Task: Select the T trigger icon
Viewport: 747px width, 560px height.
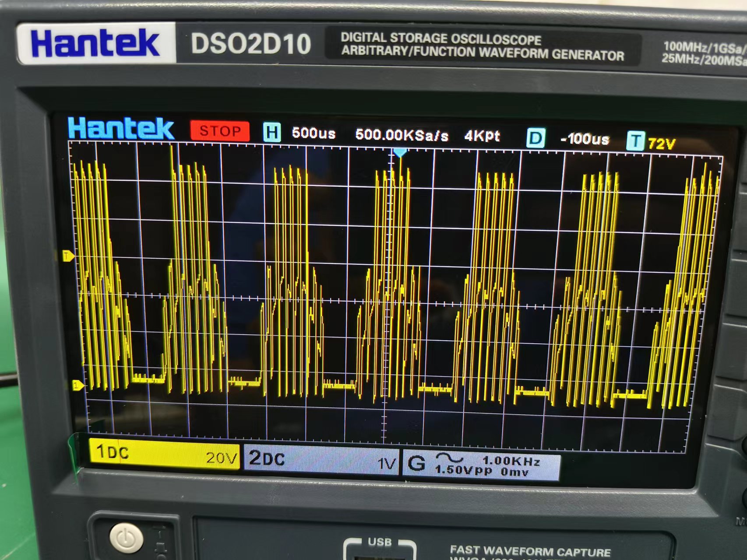Action: 635,141
